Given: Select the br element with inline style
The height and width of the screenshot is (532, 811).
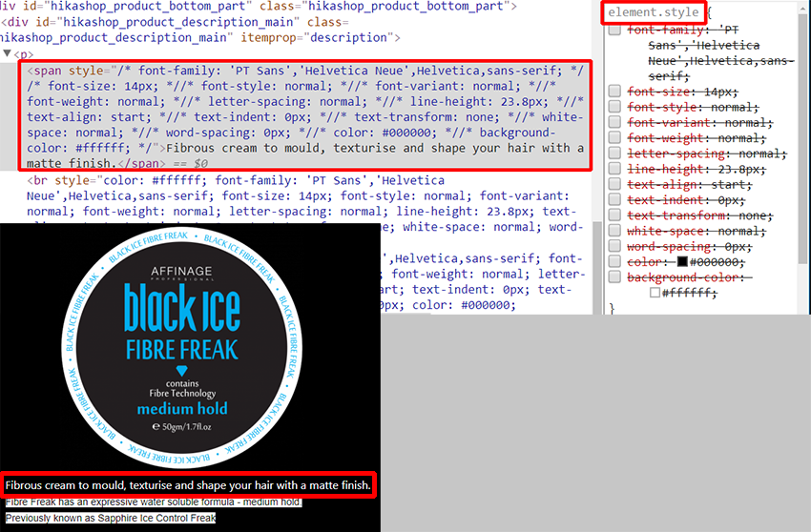Looking at the screenshot, I should click(x=305, y=204).
